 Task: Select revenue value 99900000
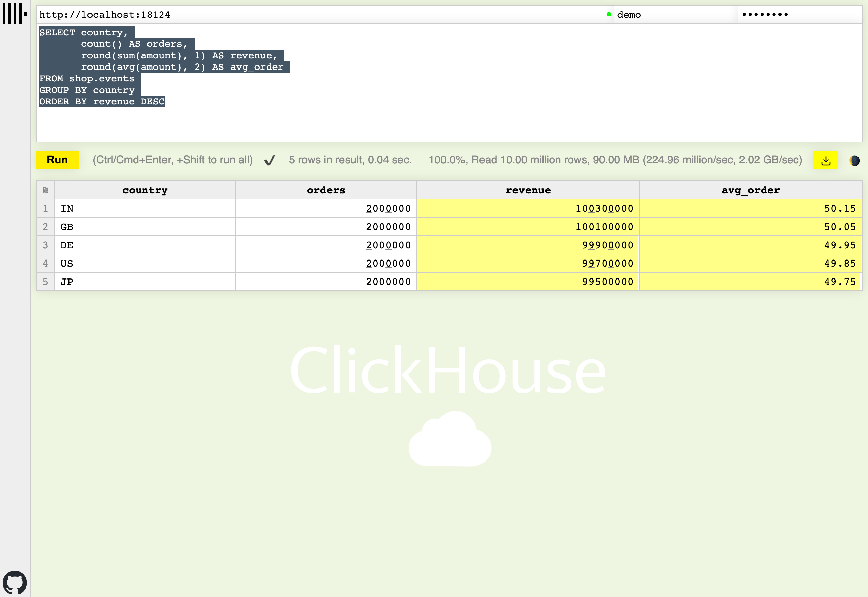tap(528, 245)
